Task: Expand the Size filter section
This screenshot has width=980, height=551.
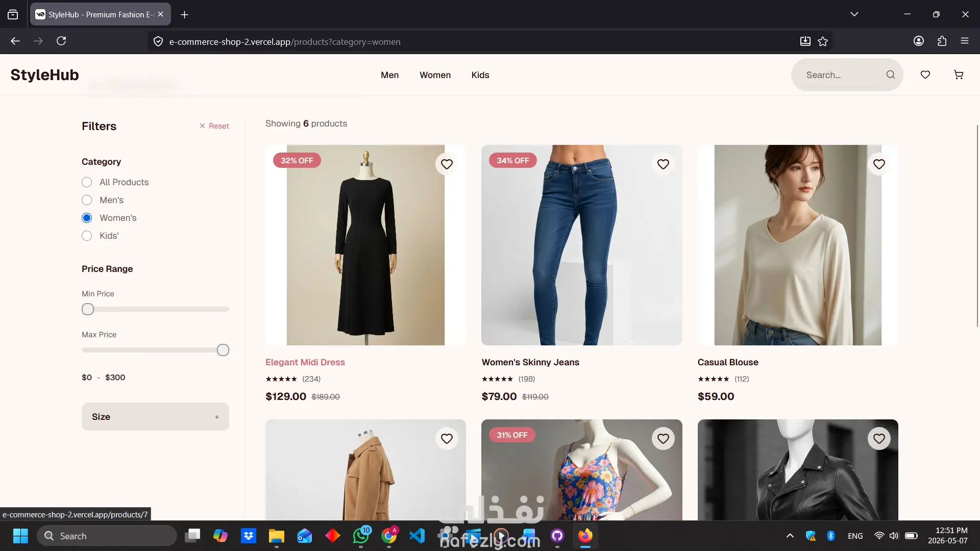Action: (x=155, y=417)
